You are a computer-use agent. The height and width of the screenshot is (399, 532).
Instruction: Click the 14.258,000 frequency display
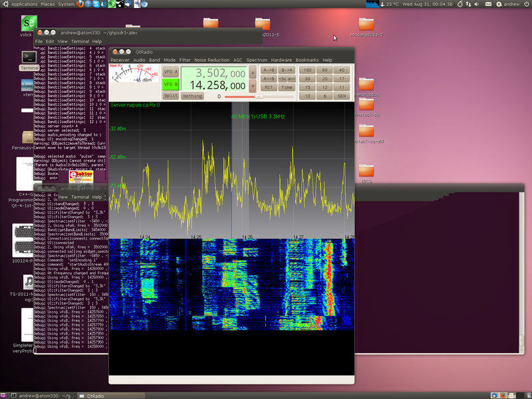pos(217,85)
